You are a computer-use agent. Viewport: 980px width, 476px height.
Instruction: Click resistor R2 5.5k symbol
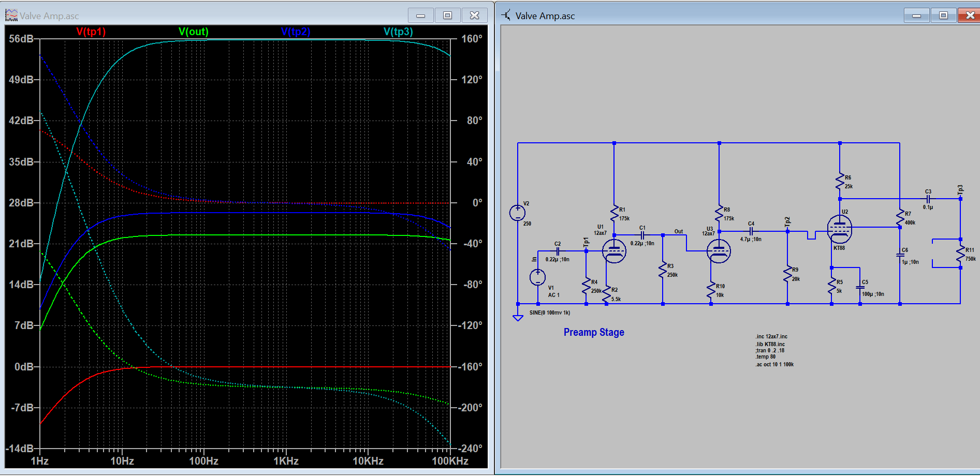click(606, 294)
